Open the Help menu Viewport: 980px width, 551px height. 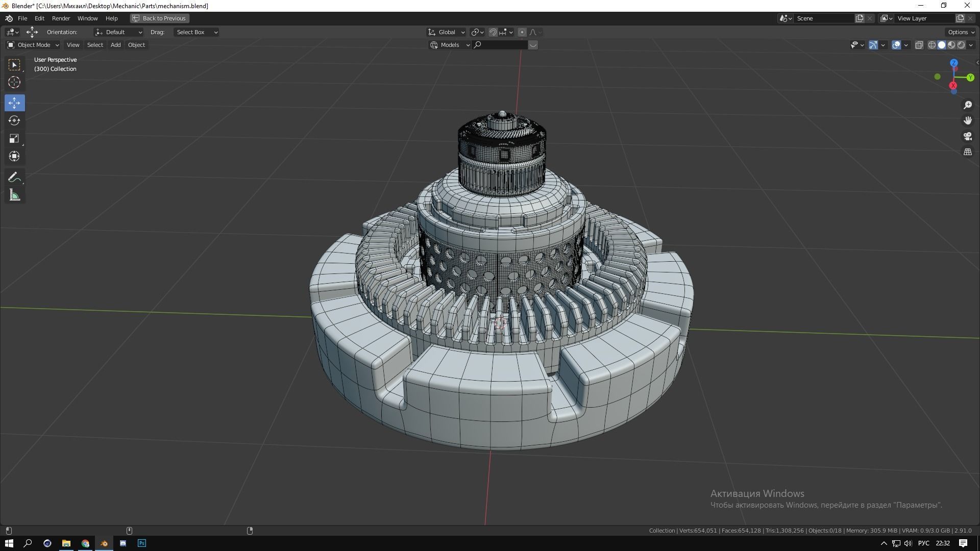tap(111, 18)
